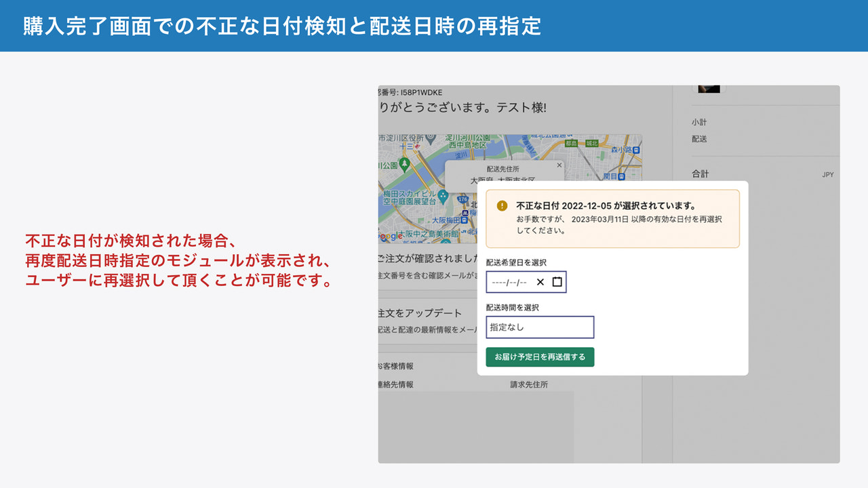Close the 配送先住所 map popup
The image size is (868, 488).
pos(559,165)
